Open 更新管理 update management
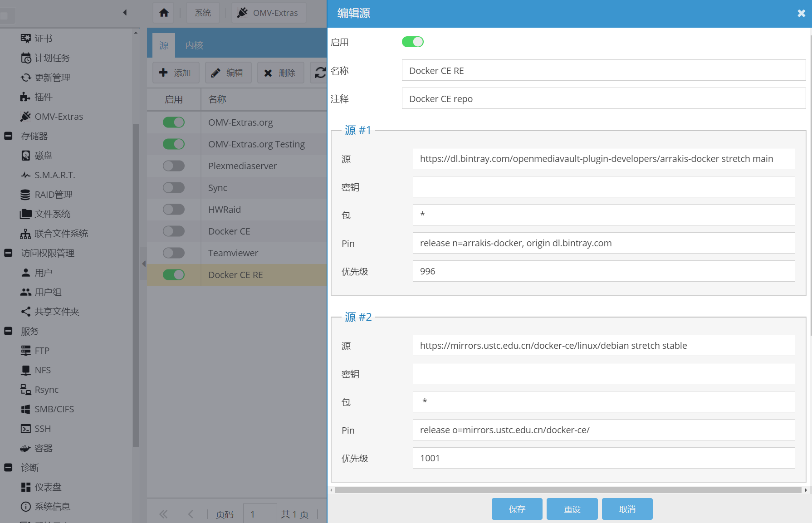The image size is (812, 523). (x=45, y=78)
